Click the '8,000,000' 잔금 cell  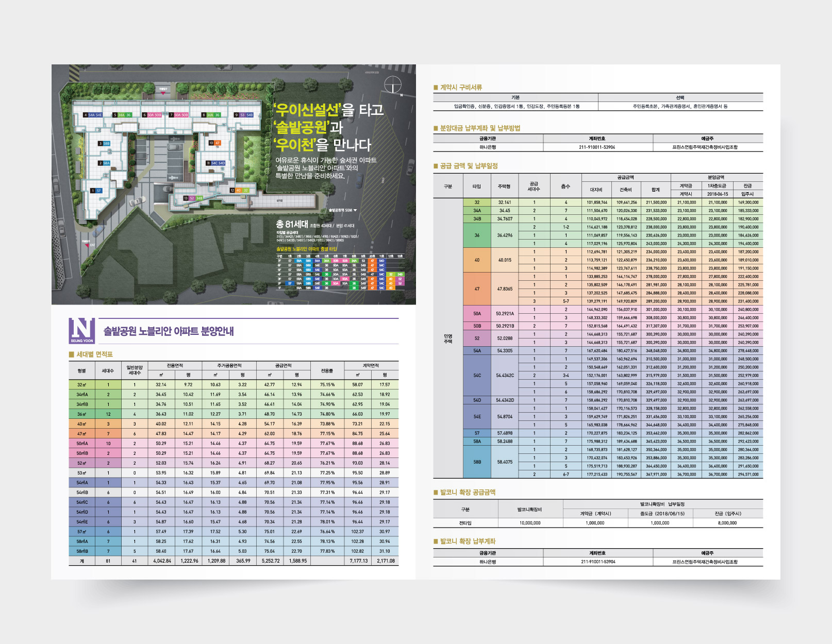click(727, 523)
